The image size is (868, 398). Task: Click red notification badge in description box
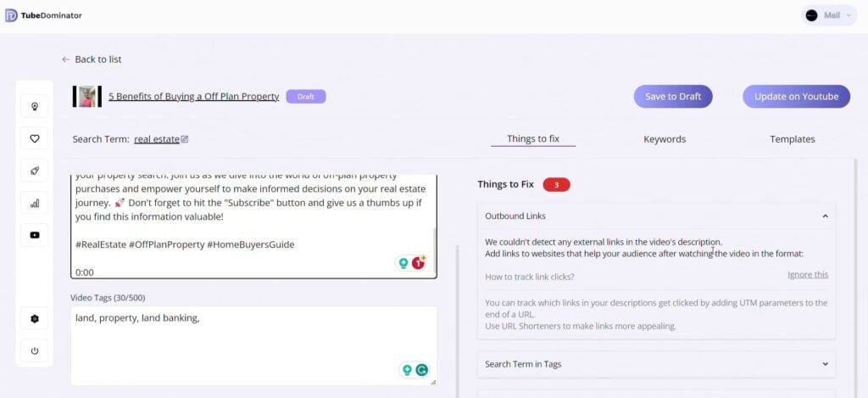tap(419, 263)
